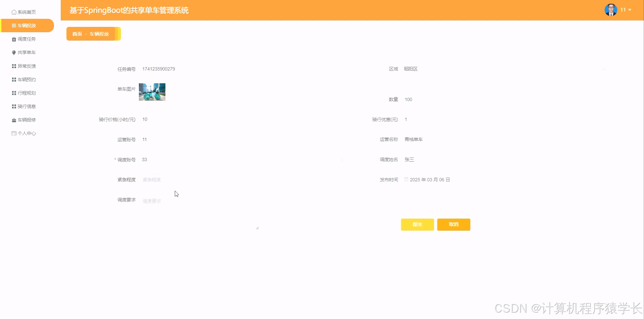Click the 骑行信息 sidebar icon
Screen dimensions: 644x319
pyautogui.click(x=13, y=106)
